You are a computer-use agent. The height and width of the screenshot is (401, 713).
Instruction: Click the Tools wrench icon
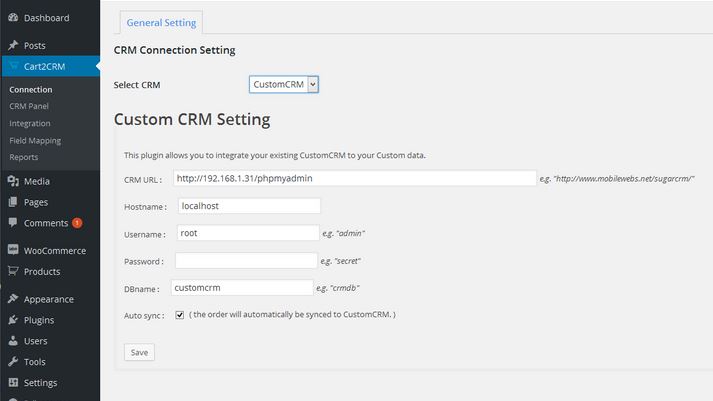(x=13, y=361)
